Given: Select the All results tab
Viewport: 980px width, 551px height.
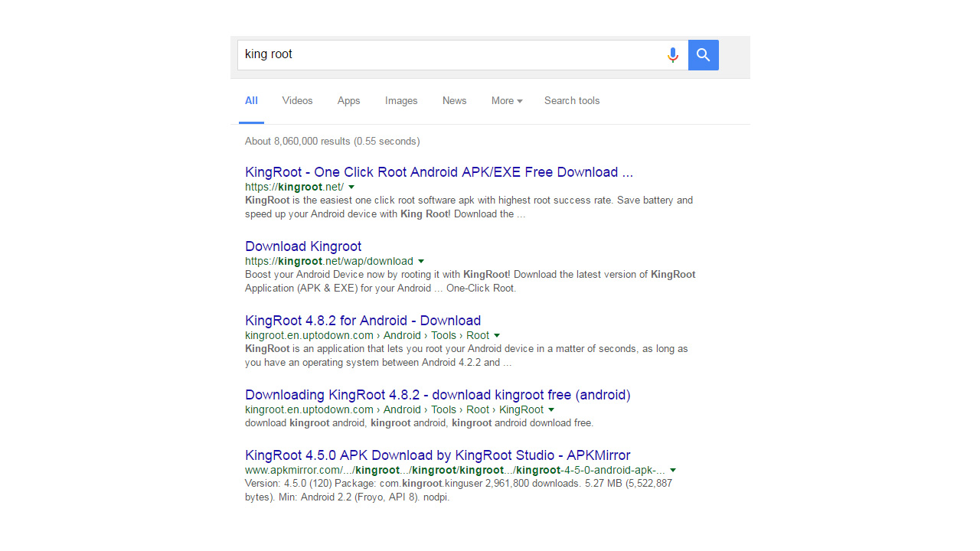Looking at the screenshot, I should [251, 101].
